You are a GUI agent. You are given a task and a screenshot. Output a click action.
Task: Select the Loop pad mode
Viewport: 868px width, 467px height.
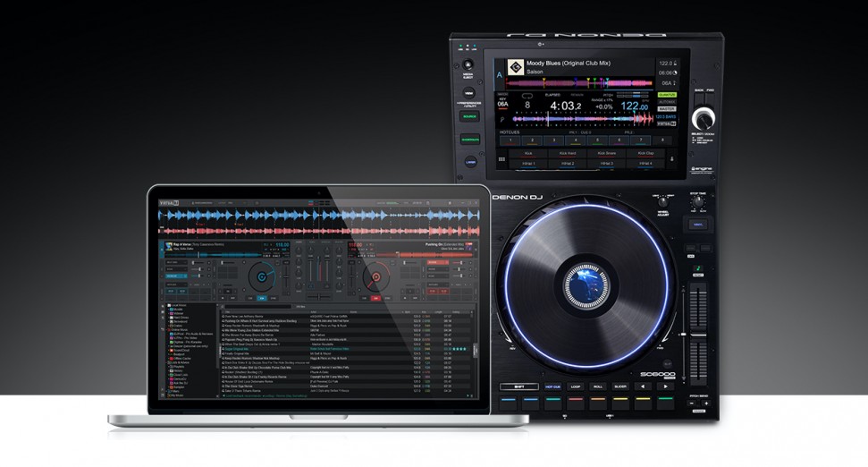tap(575, 386)
